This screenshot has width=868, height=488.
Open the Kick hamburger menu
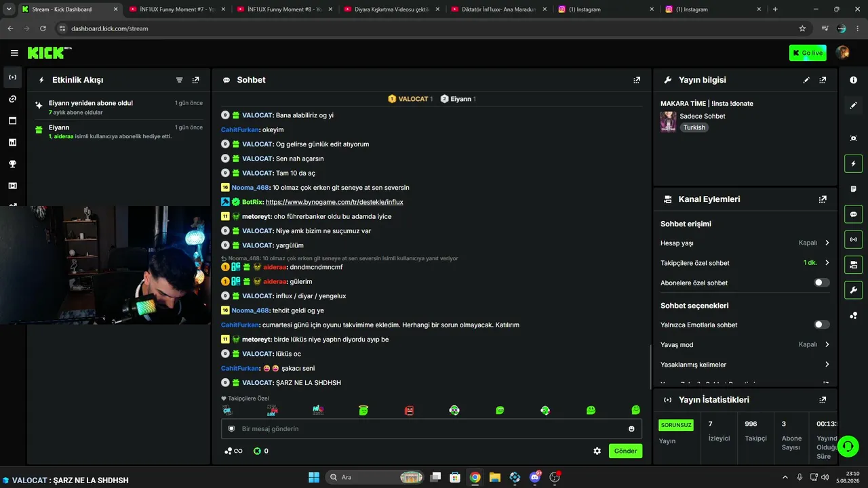pyautogui.click(x=14, y=53)
